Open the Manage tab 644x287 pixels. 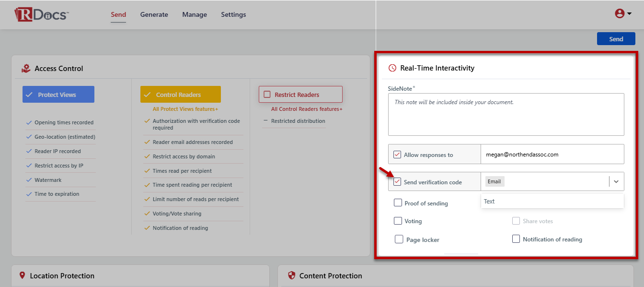(195, 14)
